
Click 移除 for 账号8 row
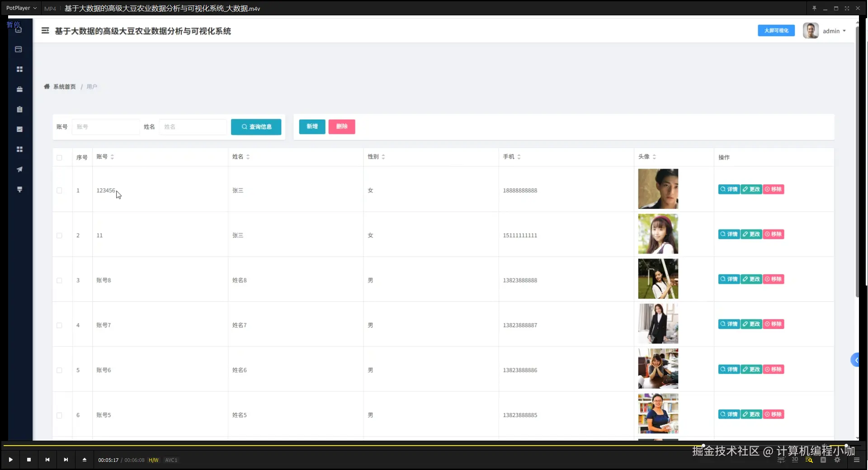pyautogui.click(x=774, y=279)
